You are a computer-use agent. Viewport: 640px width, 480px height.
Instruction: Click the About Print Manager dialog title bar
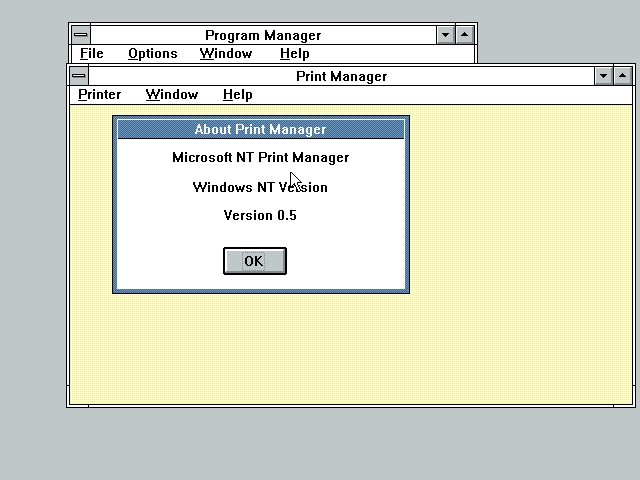click(261, 129)
